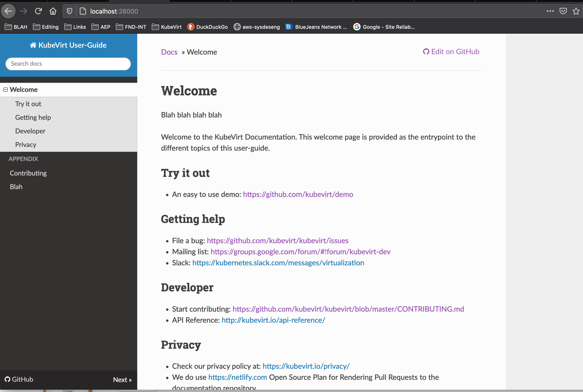
Task: Click inside the Search docs field
Action: pyautogui.click(x=68, y=64)
